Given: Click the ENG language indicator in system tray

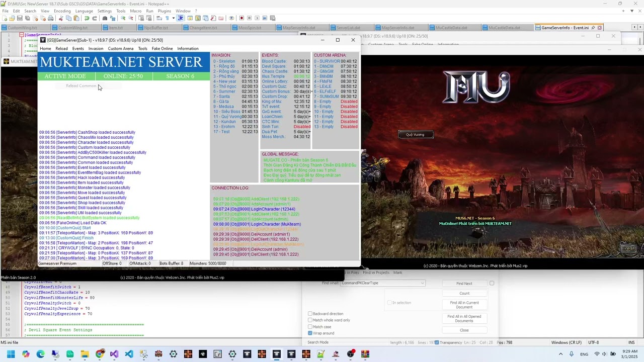Looking at the screenshot, I should coord(584,354).
